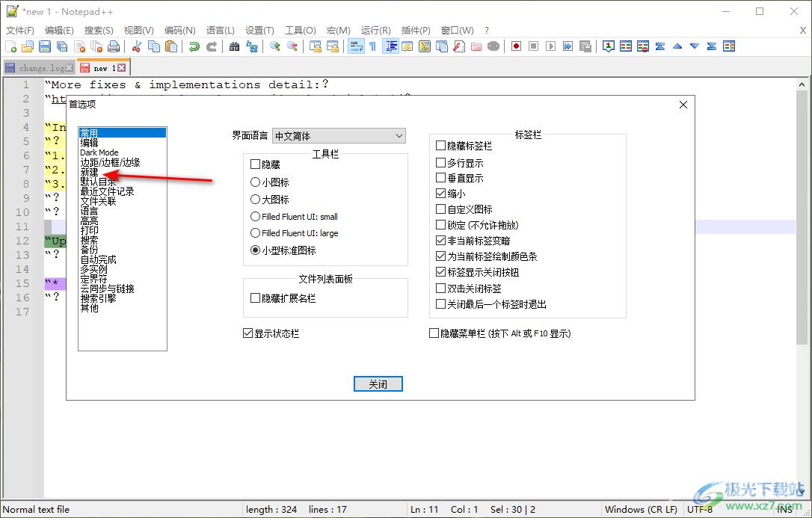Screen dimensions: 812x518
Task: Check 双击关闭标签 checkbox
Action: [440, 288]
